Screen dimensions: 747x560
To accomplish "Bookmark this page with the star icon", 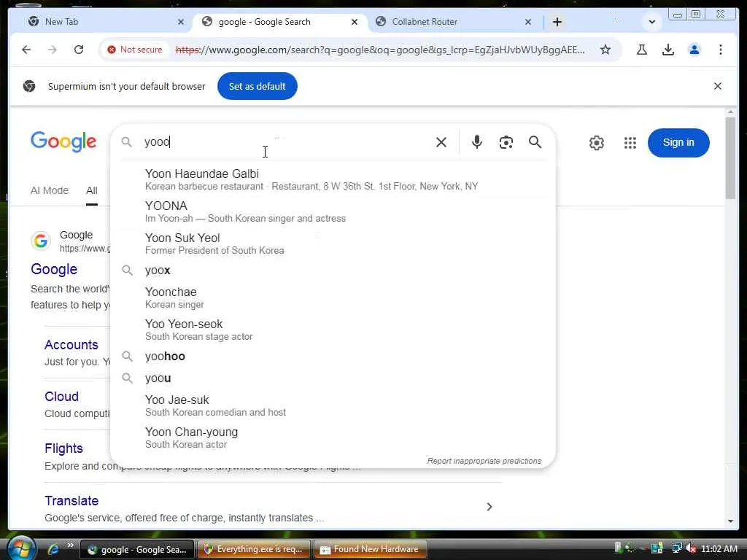I will pos(605,50).
